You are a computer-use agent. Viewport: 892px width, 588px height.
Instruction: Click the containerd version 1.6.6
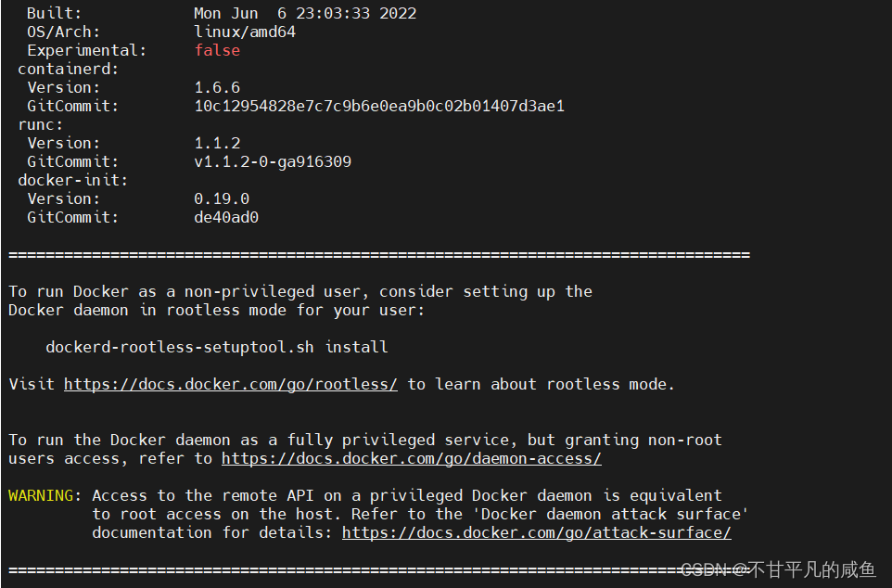[x=217, y=87]
